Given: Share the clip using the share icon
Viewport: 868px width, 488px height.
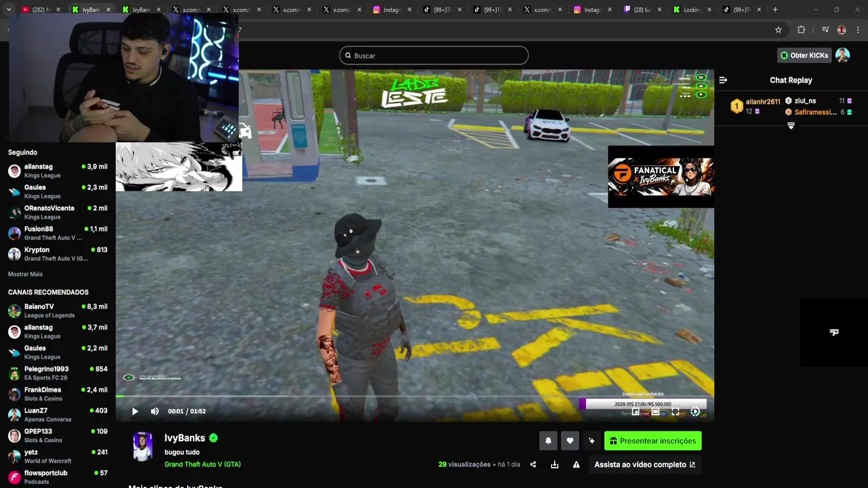Looking at the screenshot, I should [533, 464].
